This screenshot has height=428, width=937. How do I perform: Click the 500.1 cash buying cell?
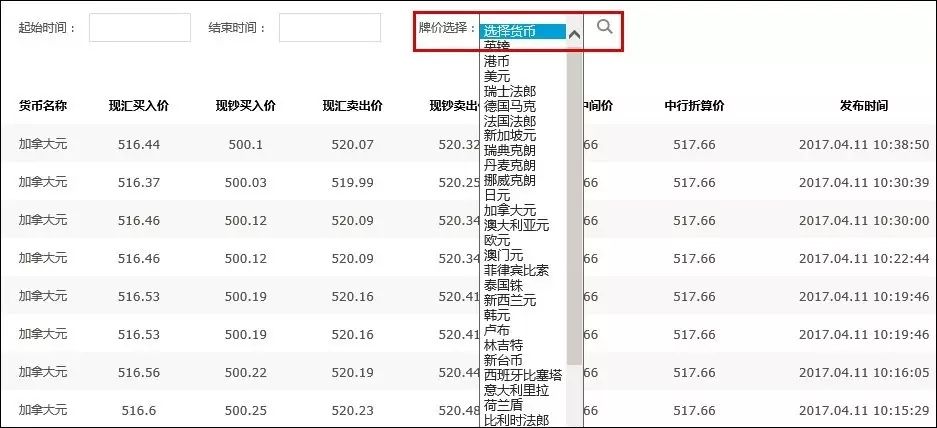(x=246, y=145)
